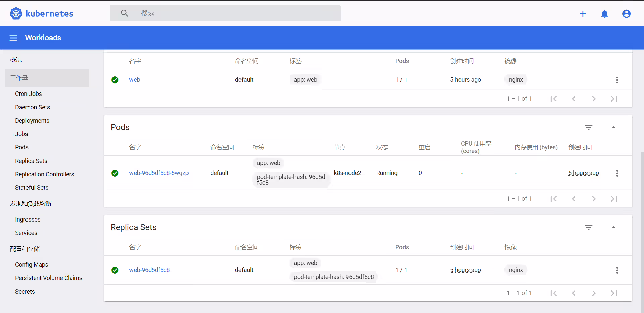644x313 pixels.
Task: Click nginx image chip in deployment row
Action: click(516, 80)
